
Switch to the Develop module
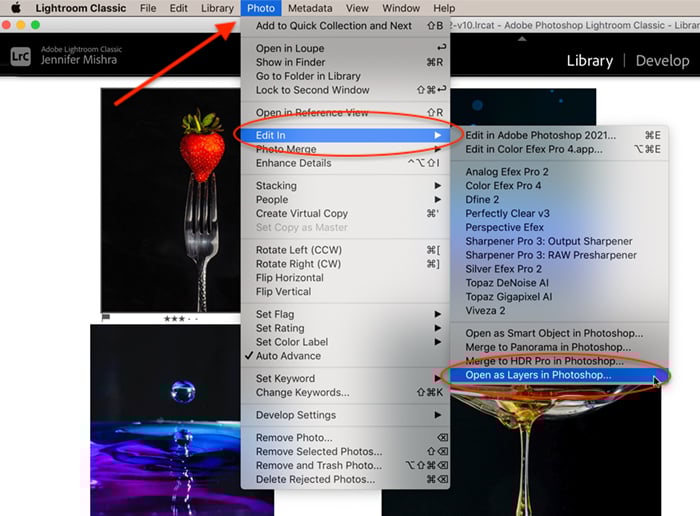click(662, 61)
